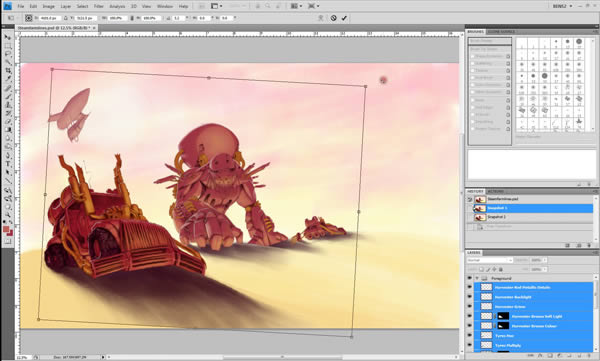This screenshot has height=361, width=600.
Task: Open the BENS2 workspace switcher
Action: (562, 6)
